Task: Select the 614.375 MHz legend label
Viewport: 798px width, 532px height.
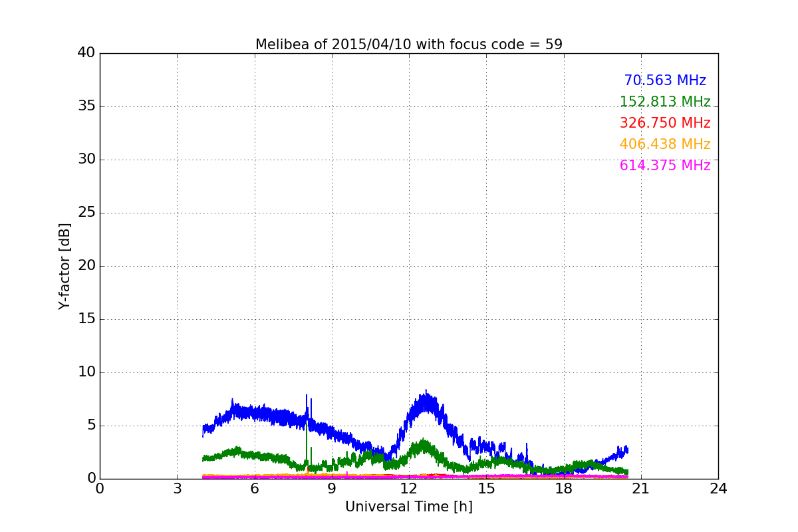Action: (665, 166)
